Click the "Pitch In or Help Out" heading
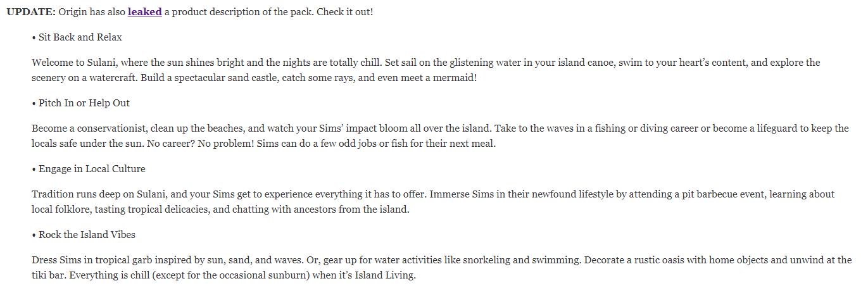 tap(84, 103)
